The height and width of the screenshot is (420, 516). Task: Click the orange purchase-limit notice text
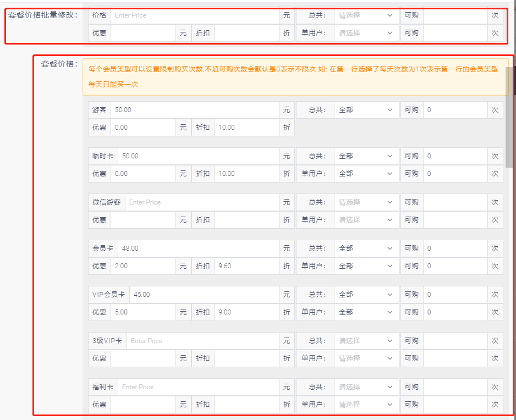tap(293, 76)
